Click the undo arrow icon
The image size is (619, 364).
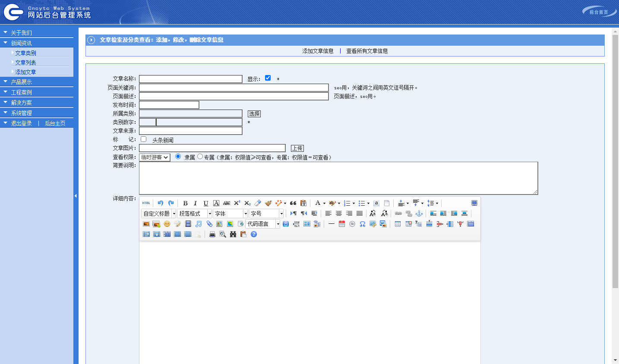[161, 203]
